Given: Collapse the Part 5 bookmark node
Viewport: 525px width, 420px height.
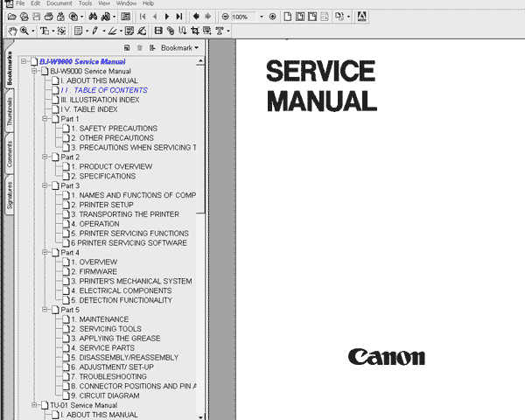Looking at the screenshot, I should [x=45, y=310].
